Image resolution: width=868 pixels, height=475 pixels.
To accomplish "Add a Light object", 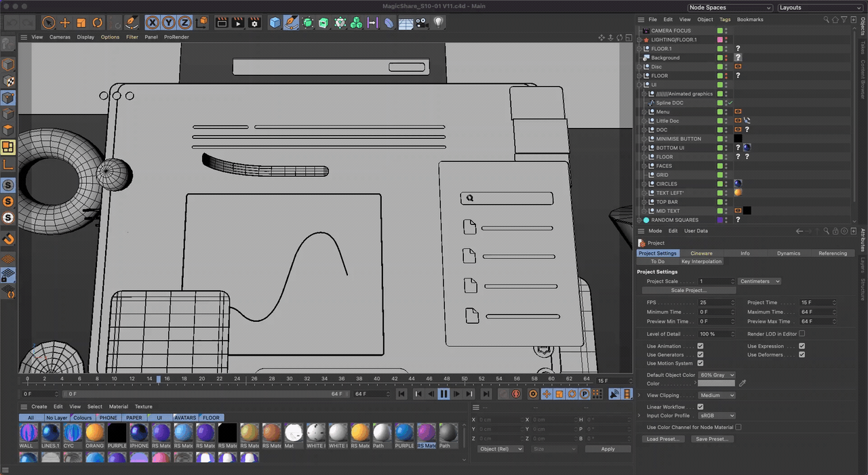I will [439, 22].
